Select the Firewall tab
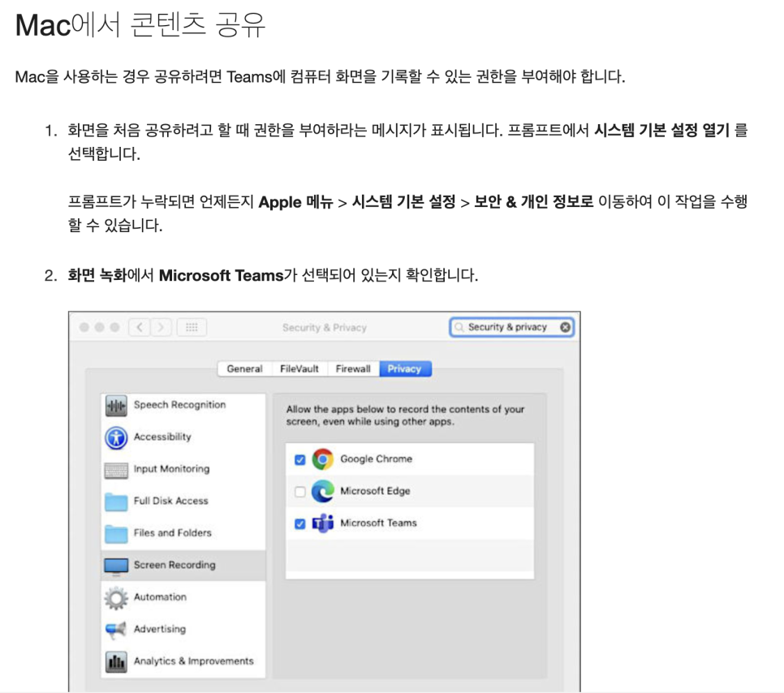 point(353,369)
